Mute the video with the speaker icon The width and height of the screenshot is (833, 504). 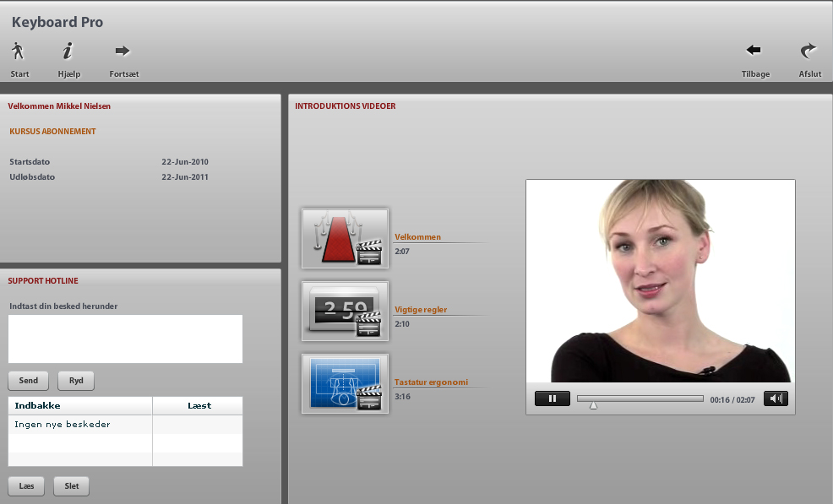pyautogui.click(x=776, y=398)
